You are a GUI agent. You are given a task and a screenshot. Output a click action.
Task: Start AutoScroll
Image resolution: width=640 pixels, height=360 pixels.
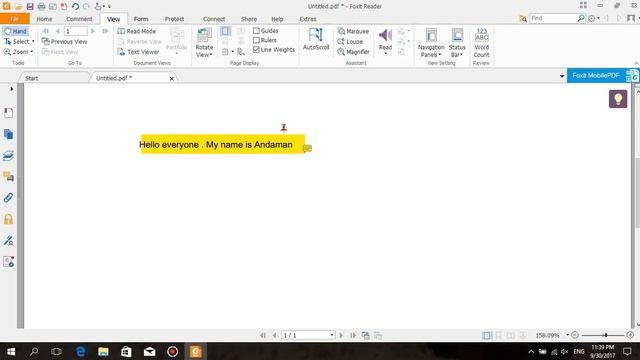pos(316,39)
